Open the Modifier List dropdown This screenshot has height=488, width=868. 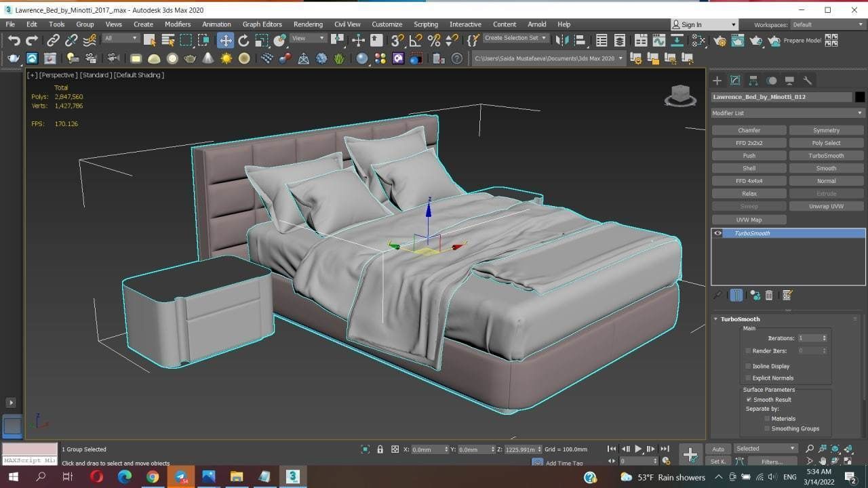point(788,113)
